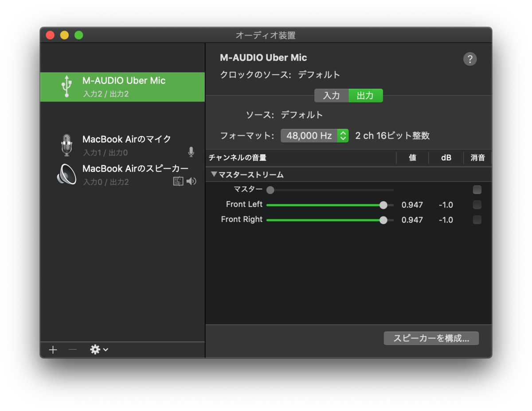Click the クロックのソース: デフォルト text
Viewport: 532px width, 411px height.
click(280, 75)
